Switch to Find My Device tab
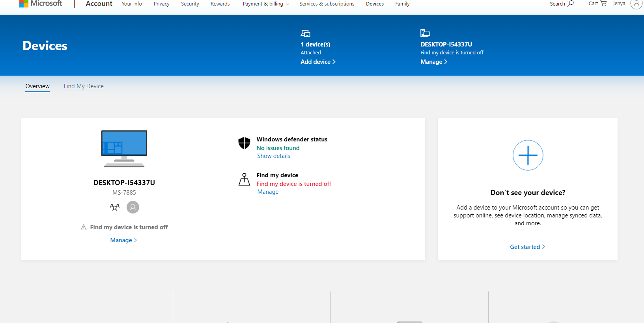644x323 pixels. click(84, 86)
